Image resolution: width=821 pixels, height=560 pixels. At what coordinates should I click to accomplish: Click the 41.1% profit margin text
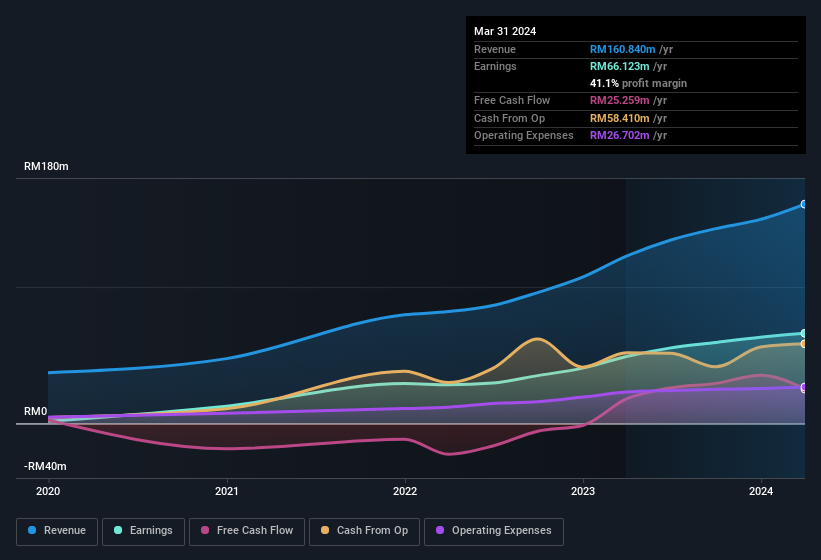point(638,83)
